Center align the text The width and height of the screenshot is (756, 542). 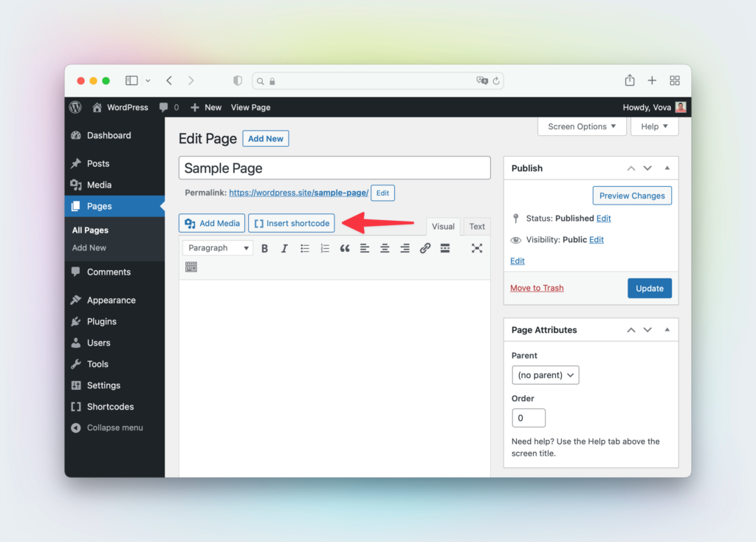(x=385, y=249)
